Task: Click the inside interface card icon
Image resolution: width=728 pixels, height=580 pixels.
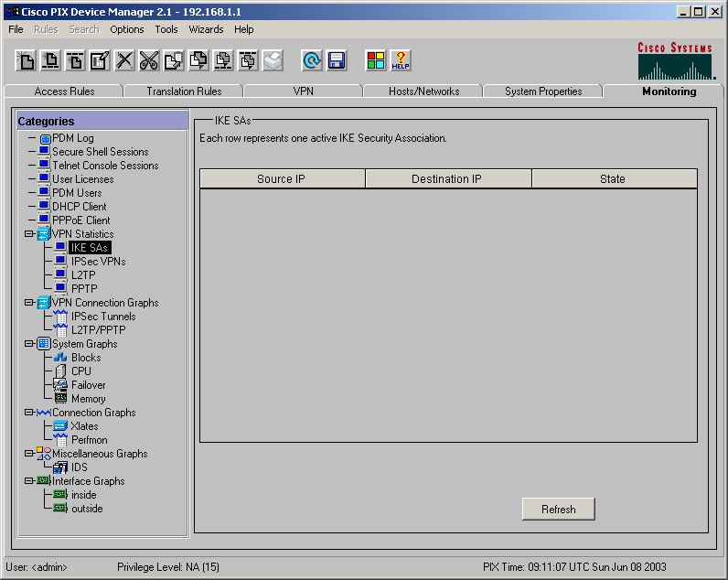Action: (60, 495)
